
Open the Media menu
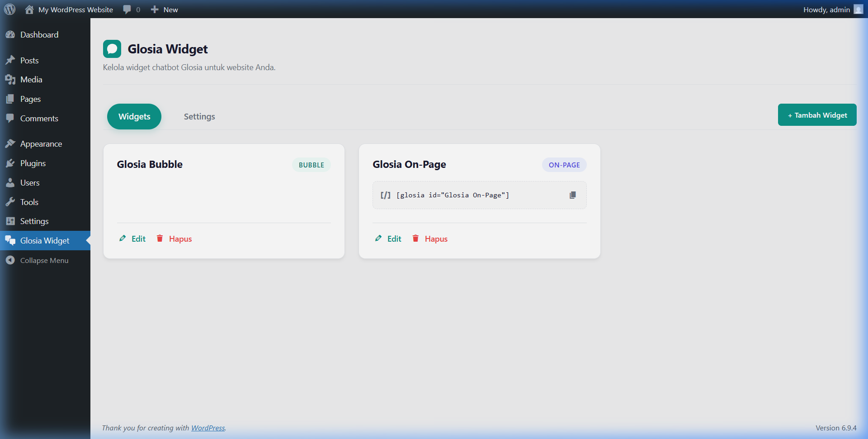(45, 80)
